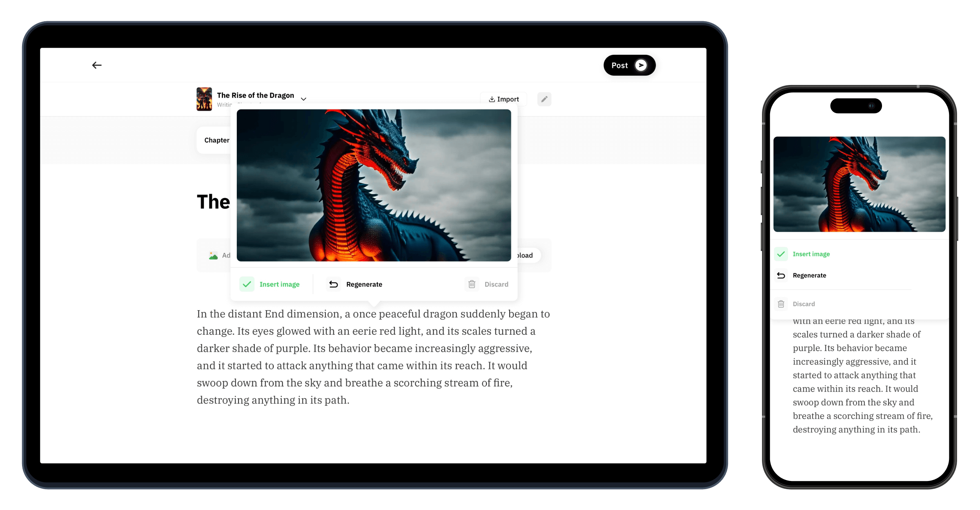Viewport: 980px width, 510px height.
Task: Click the back arrow navigation icon
Action: point(97,65)
